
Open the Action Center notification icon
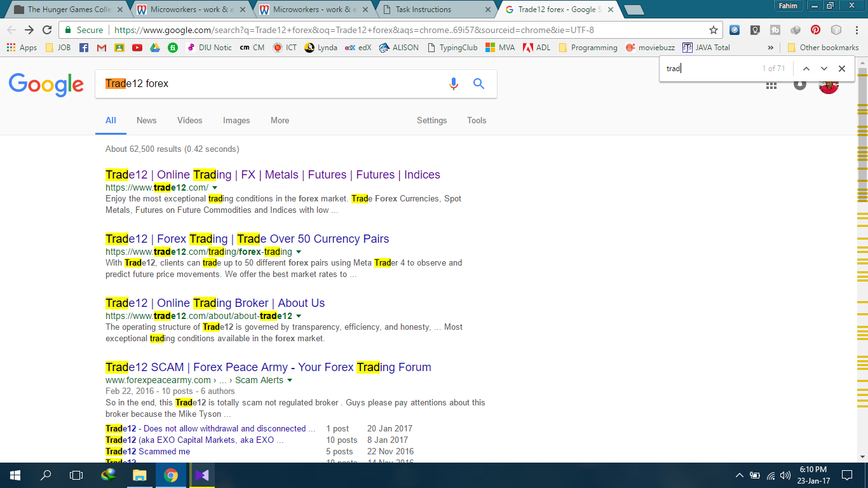tap(847, 475)
